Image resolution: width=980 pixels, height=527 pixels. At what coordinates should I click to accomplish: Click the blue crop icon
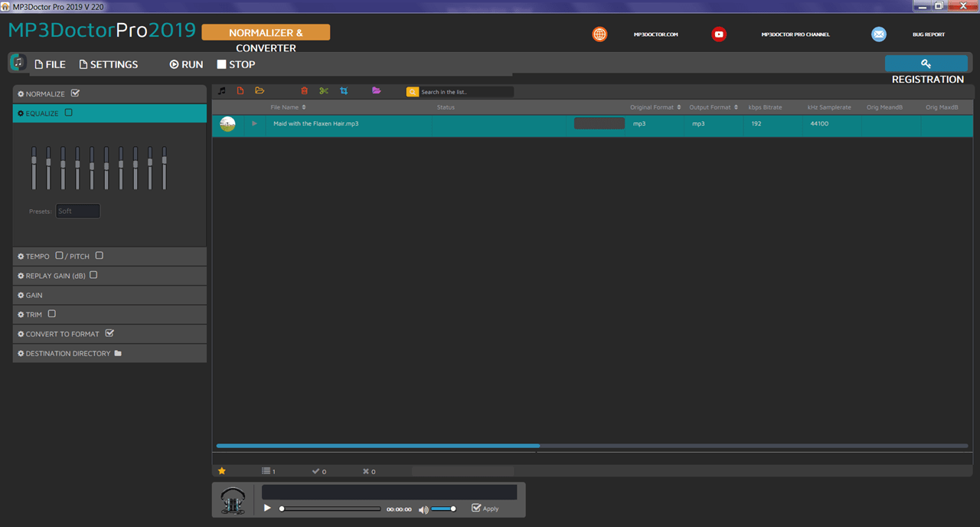click(x=344, y=91)
